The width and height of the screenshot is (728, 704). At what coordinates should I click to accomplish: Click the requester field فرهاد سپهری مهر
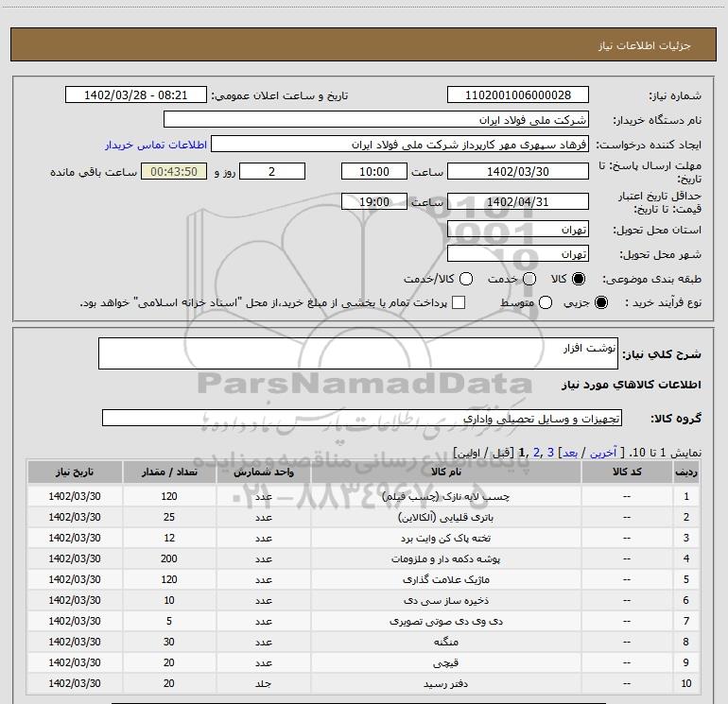pyautogui.click(x=400, y=144)
